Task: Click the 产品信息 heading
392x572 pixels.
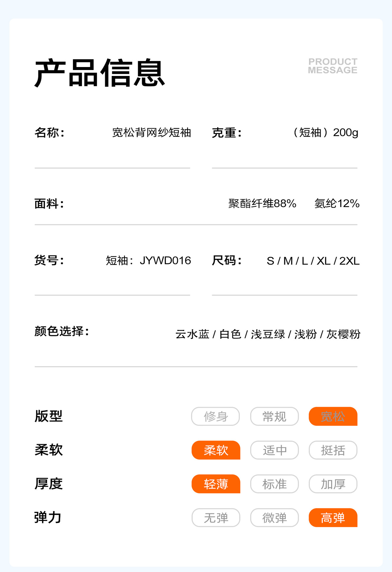Action: click(100, 73)
